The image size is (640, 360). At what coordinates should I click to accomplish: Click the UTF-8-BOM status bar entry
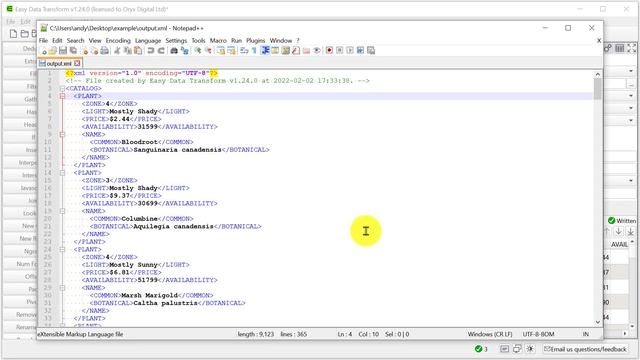[538, 334]
